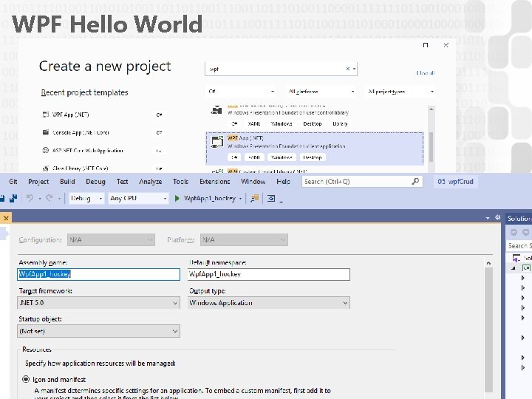The image size is (532, 399).
Task: Close the project properties tab with X
Action: pyautogui.click(x=6, y=218)
